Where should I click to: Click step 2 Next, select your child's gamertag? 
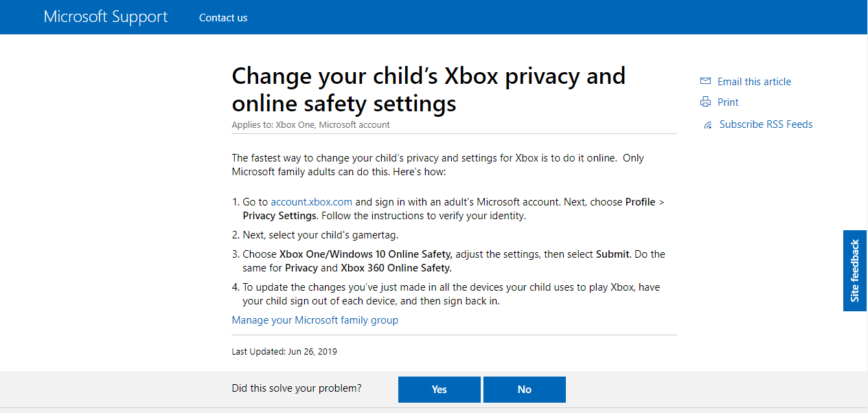tap(320, 235)
